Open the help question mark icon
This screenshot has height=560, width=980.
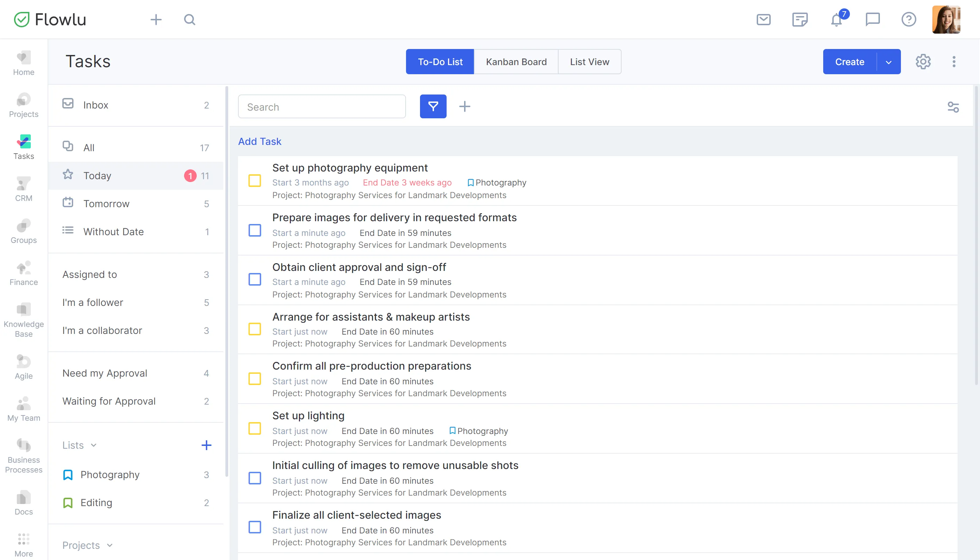pyautogui.click(x=909, y=19)
